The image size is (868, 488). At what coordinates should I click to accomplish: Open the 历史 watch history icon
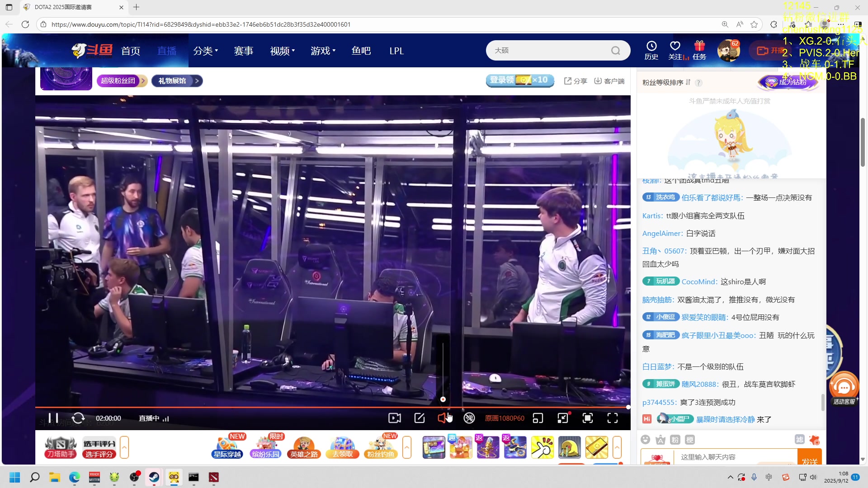pyautogui.click(x=651, y=50)
